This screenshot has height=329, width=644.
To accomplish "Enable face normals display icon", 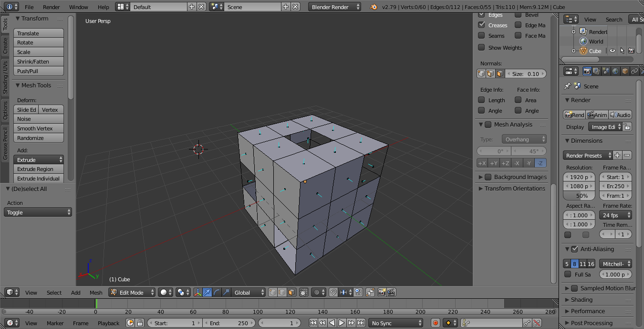I will tap(499, 74).
